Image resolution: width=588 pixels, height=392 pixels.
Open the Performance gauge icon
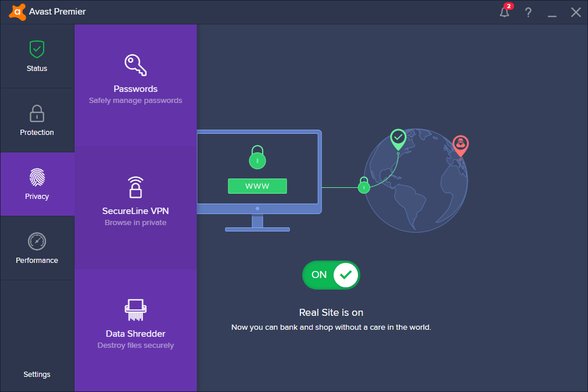click(37, 241)
